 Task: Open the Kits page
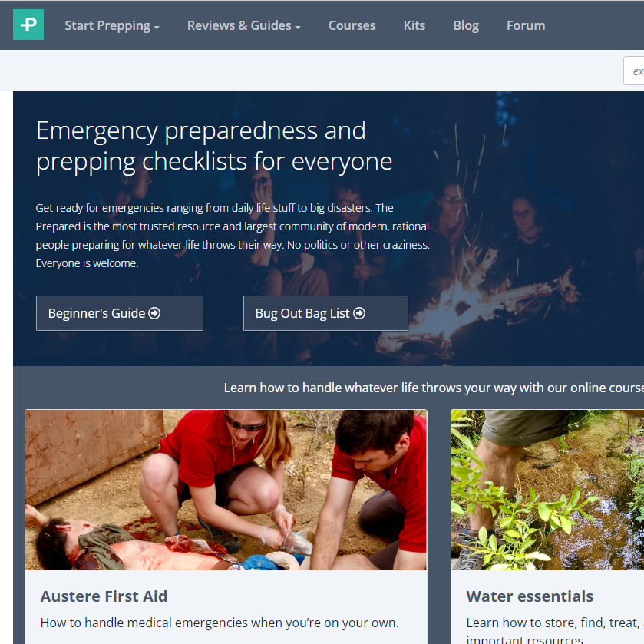(414, 25)
